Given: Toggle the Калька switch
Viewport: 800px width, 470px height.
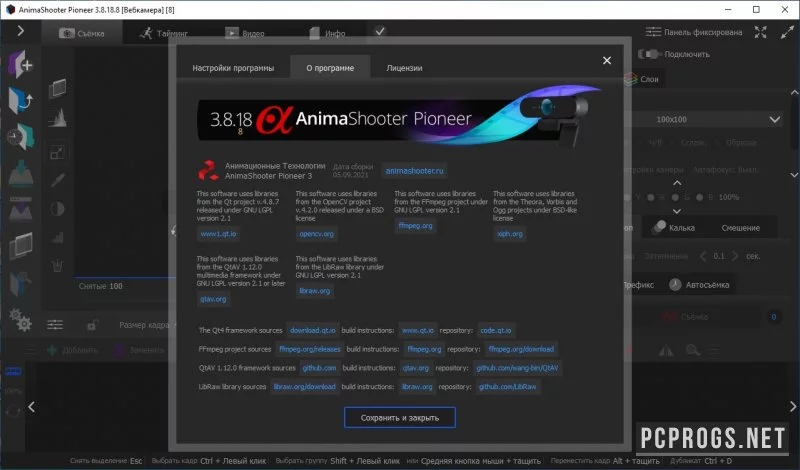Looking at the screenshot, I should (x=659, y=227).
